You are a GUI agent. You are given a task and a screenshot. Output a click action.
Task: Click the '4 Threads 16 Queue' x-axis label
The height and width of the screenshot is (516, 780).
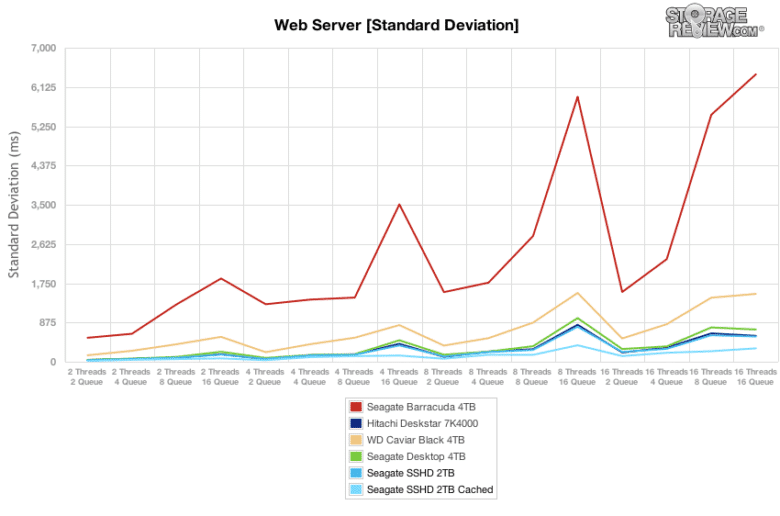coord(399,377)
